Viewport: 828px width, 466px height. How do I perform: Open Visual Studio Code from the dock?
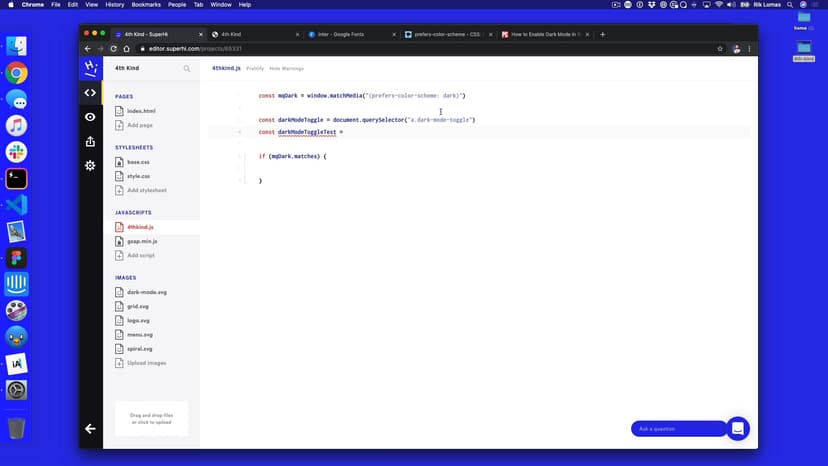(16, 205)
